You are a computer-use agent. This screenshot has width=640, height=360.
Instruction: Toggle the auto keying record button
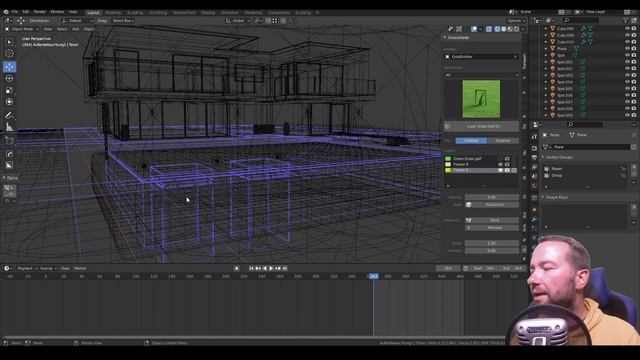tap(237, 268)
